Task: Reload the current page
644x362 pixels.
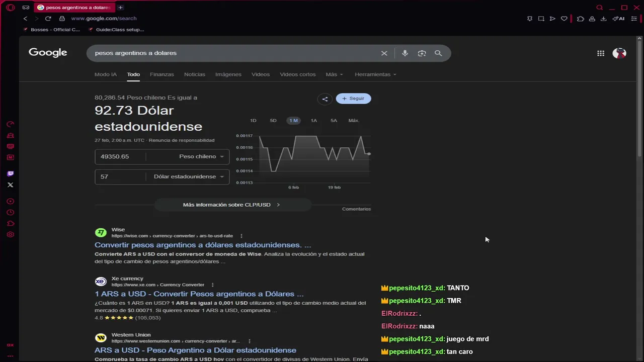Action: pos(48,19)
